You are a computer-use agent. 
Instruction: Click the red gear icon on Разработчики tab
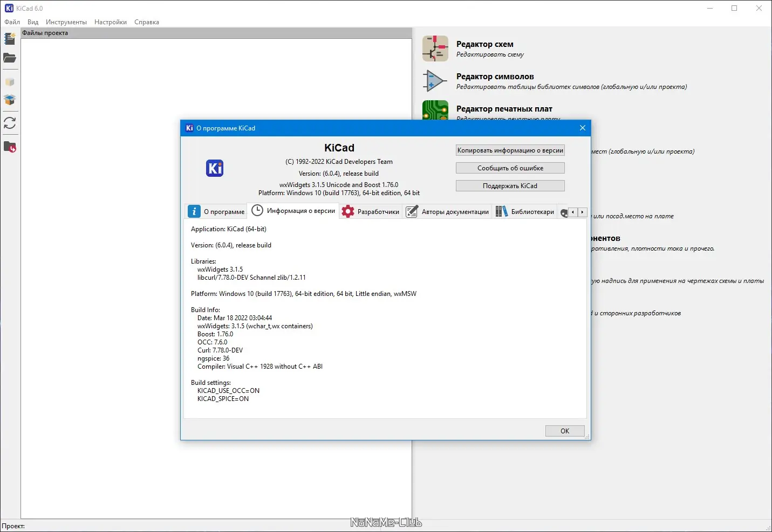[x=348, y=211]
